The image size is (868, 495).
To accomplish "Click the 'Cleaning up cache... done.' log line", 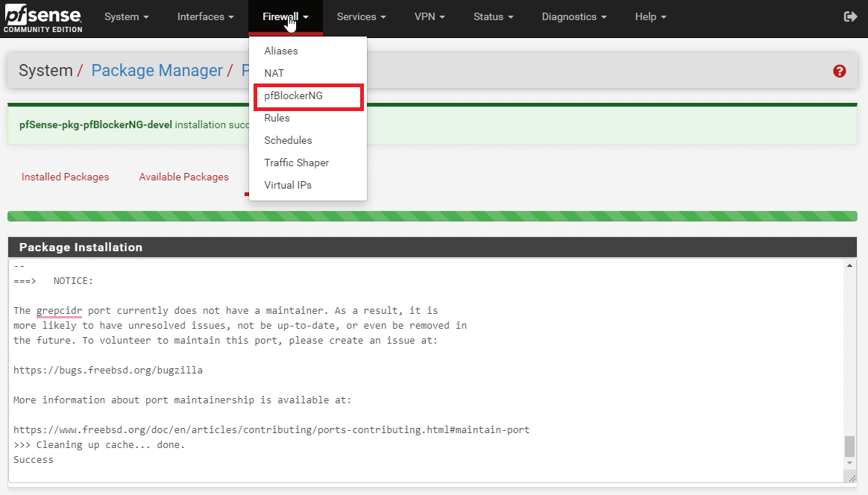I will point(99,444).
